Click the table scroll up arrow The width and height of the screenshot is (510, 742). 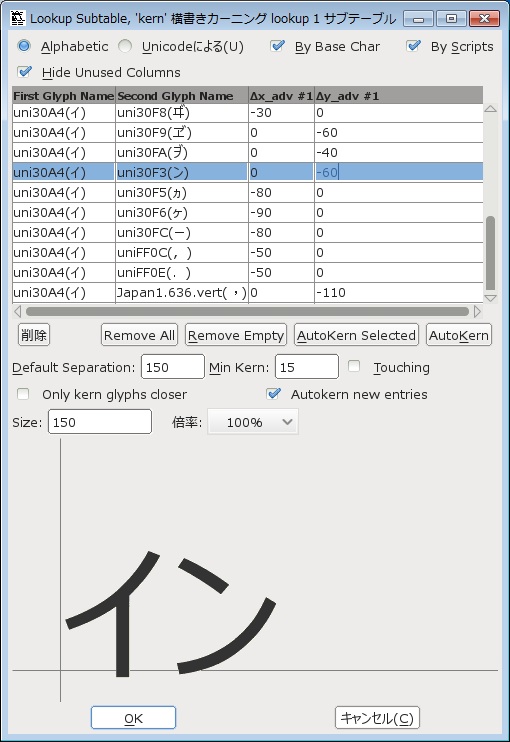tap(490, 109)
